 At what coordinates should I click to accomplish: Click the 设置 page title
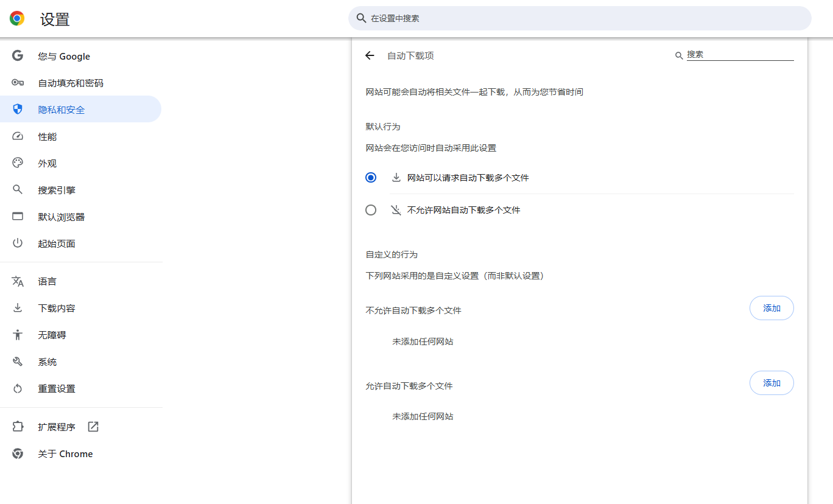pos(55,19)
